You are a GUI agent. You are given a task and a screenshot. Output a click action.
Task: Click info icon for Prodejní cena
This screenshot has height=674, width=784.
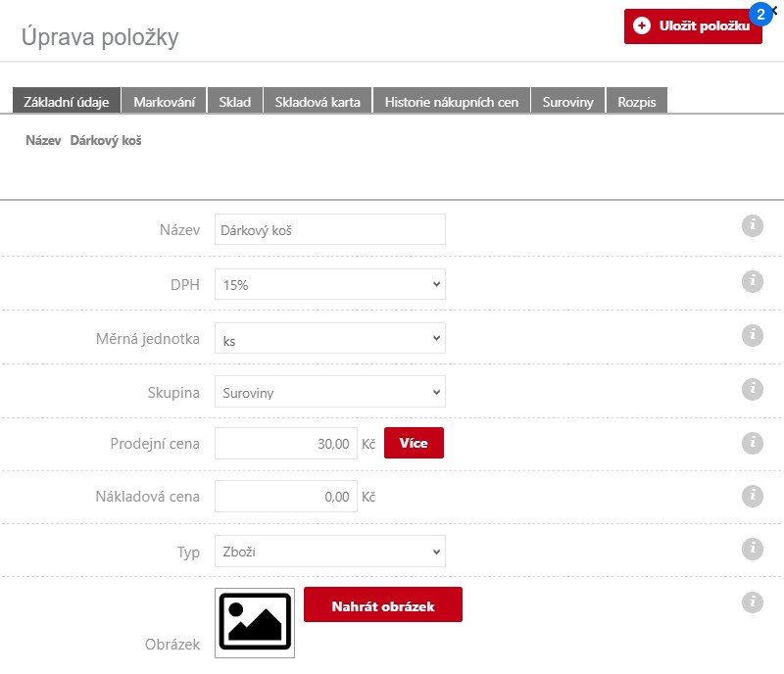click(752, 443)
